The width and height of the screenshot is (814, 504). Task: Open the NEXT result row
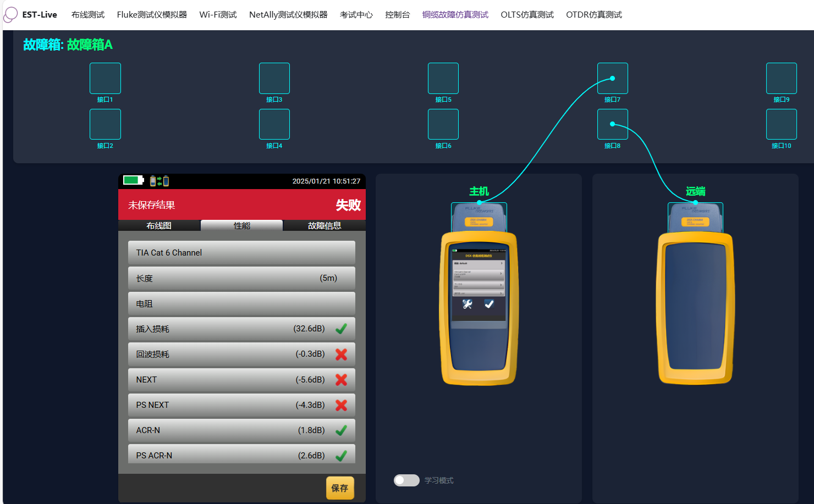pos(241,379)
